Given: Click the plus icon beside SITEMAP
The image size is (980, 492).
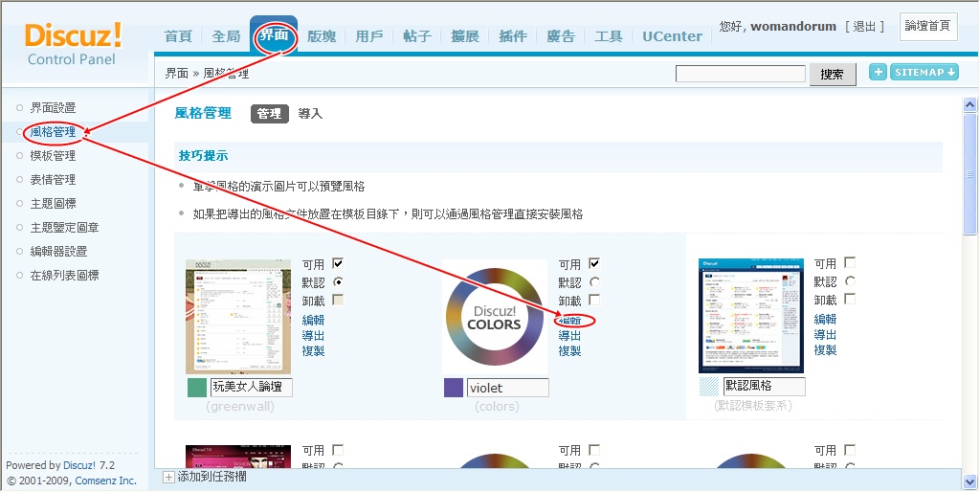Looking at the screenshot, I should click(878, 72).
